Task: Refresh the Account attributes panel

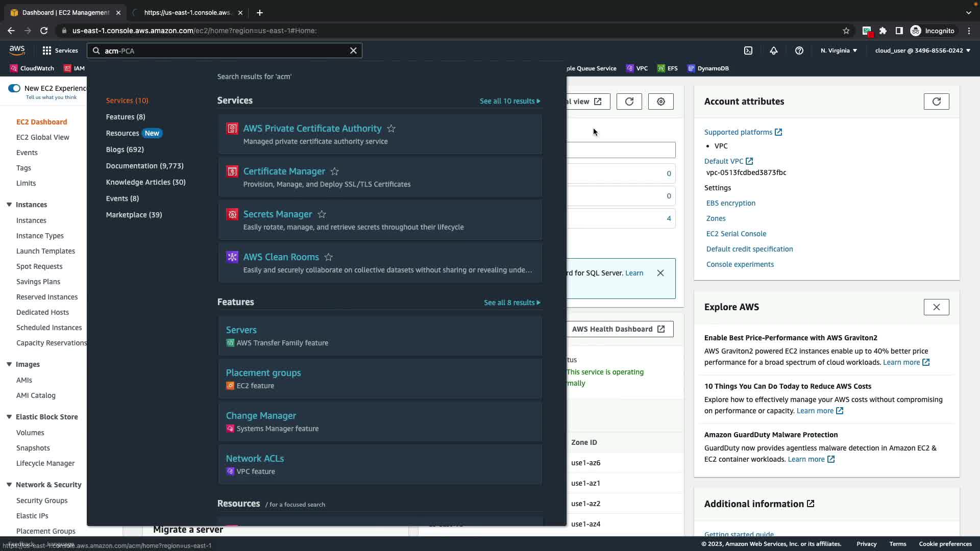Action: click(x=936, y=102)
